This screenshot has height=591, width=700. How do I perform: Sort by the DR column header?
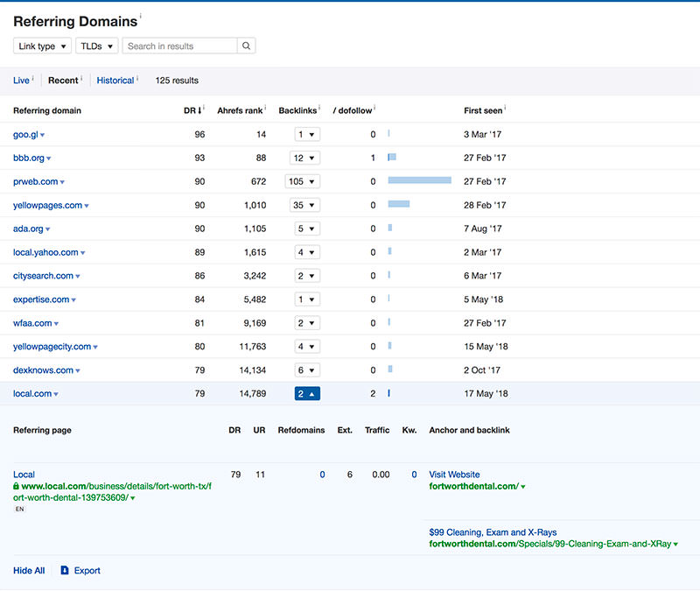[192, 110]
